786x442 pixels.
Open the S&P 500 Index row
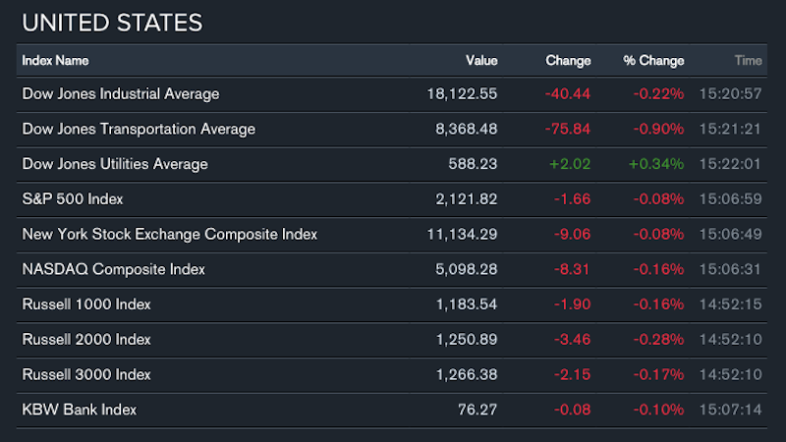point(391,199)
